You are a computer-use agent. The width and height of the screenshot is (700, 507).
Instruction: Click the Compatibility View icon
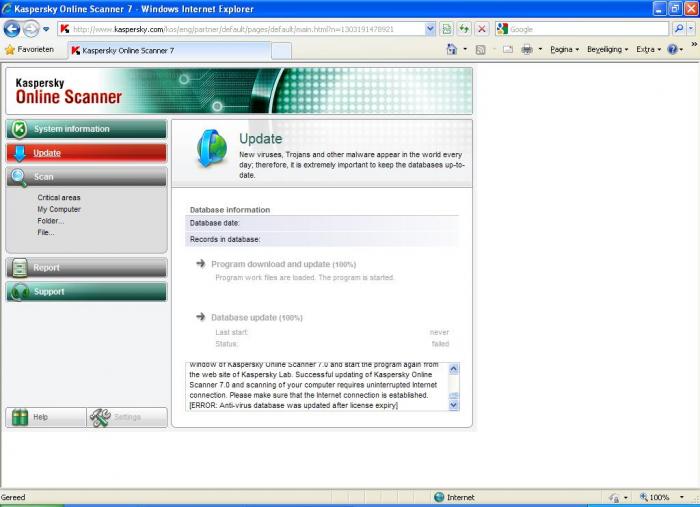[446, 29]
